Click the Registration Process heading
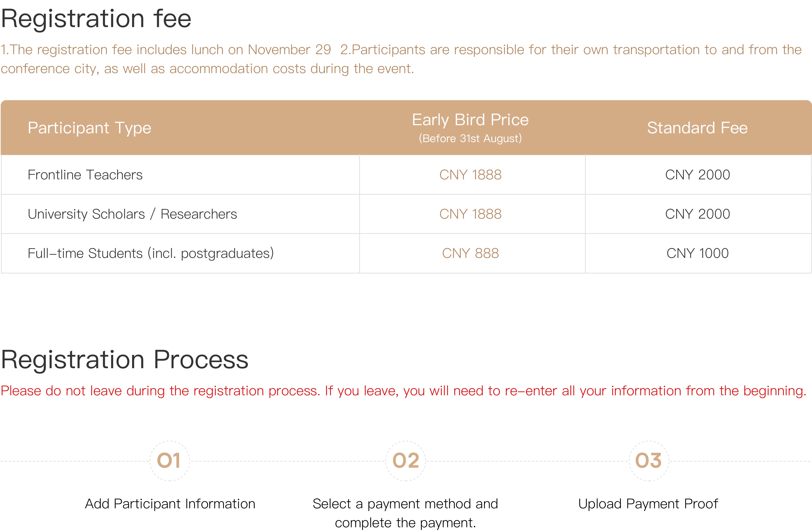812x532 pixels. point(125,360)
